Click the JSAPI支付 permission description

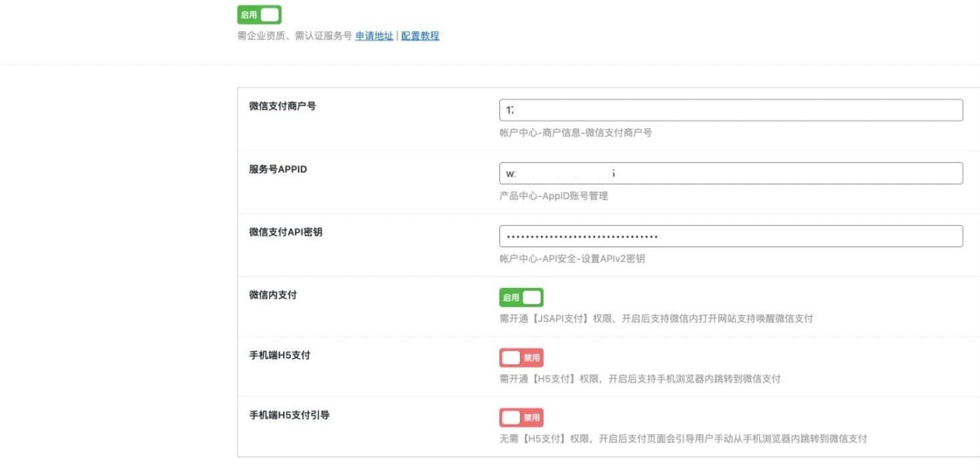(x=656, y=319)
